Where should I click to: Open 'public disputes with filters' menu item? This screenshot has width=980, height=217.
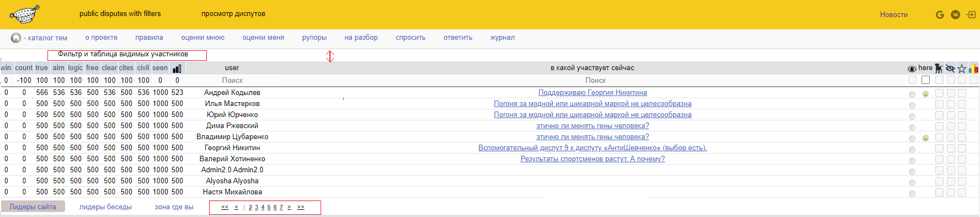tap(120, 13)
